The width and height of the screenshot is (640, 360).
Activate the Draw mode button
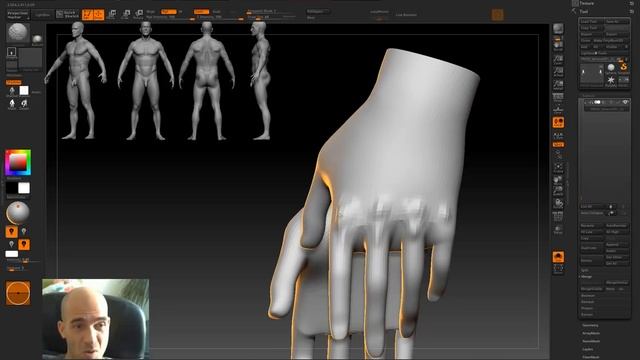[98, 15]
